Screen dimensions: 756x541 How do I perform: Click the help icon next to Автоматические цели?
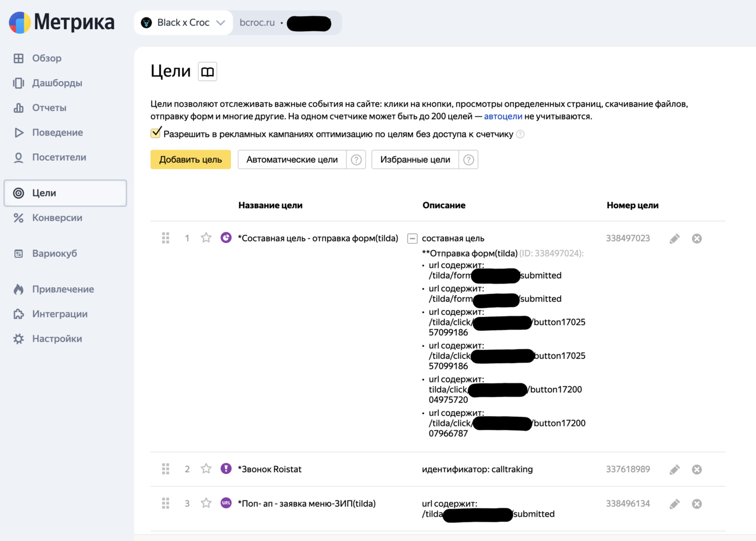pyautogui.click(x=356, y=160)
